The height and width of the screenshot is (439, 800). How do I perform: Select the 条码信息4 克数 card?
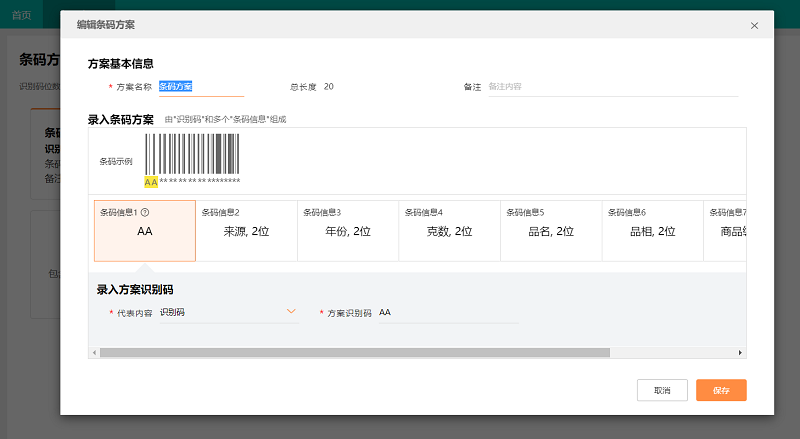449,231
